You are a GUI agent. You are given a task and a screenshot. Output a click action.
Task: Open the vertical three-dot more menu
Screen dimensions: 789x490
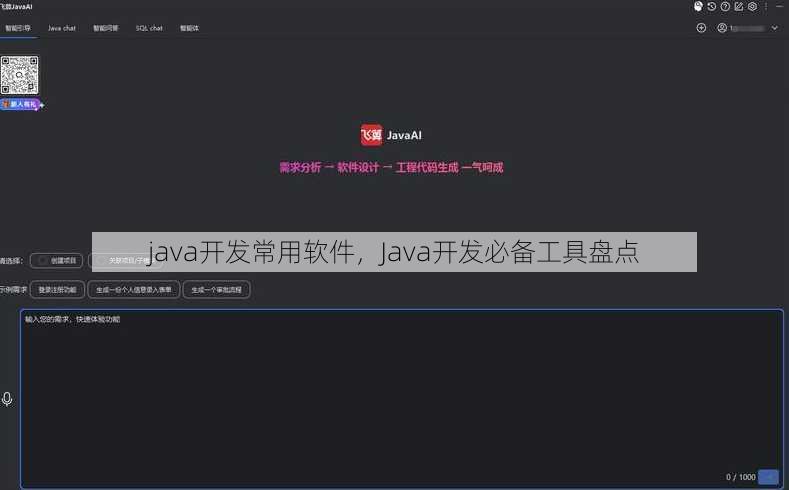(766, 7)
